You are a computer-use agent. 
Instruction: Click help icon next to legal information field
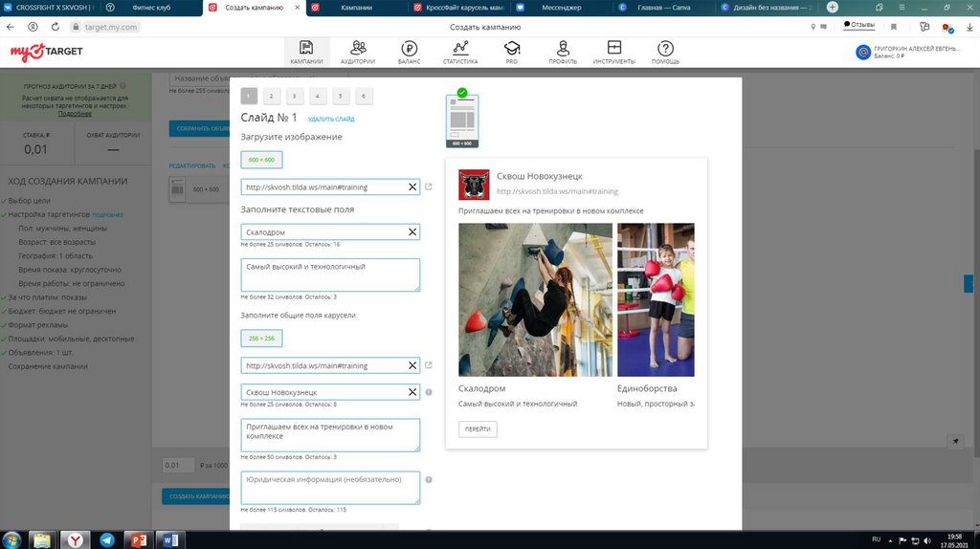[x=428, y=480]
